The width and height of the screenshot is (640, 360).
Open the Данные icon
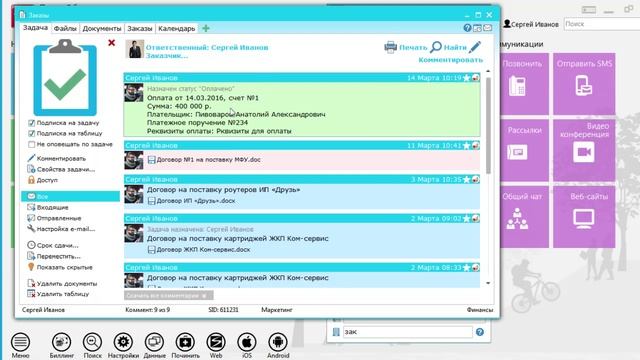(x=154, y=345)
